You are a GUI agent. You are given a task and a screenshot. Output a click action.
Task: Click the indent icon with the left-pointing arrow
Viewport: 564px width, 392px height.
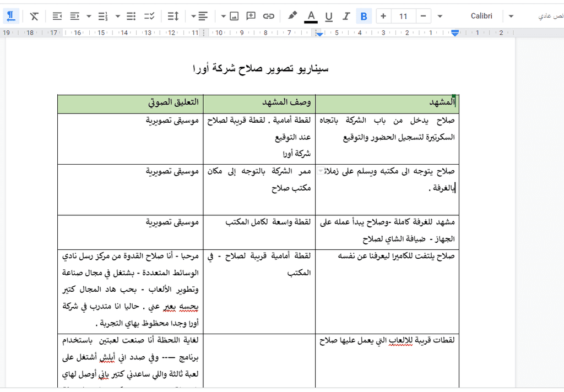pyautogui.click(x=57, y=16)
